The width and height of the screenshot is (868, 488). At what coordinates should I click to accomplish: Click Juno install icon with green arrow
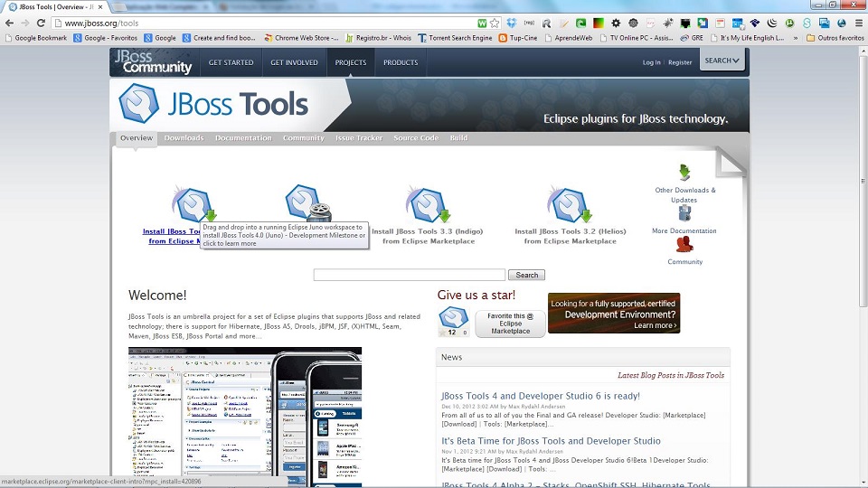coord(193,203)
